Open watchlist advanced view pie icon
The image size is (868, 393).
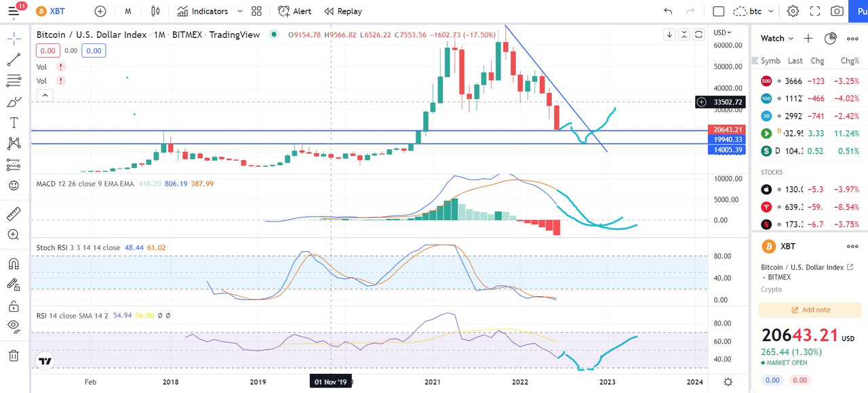831,39
